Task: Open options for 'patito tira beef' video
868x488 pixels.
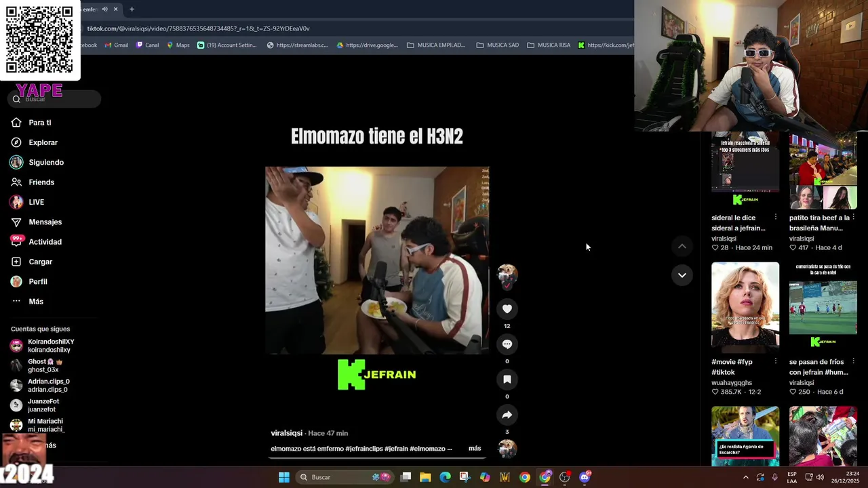Action: (x=853, y=218)
